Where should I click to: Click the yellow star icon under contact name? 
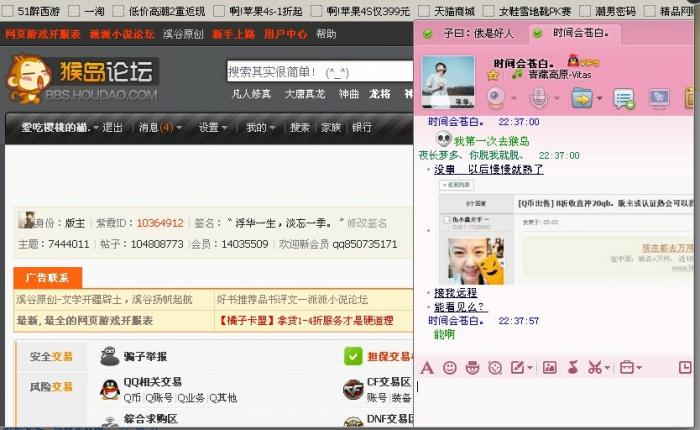[493, 75]
